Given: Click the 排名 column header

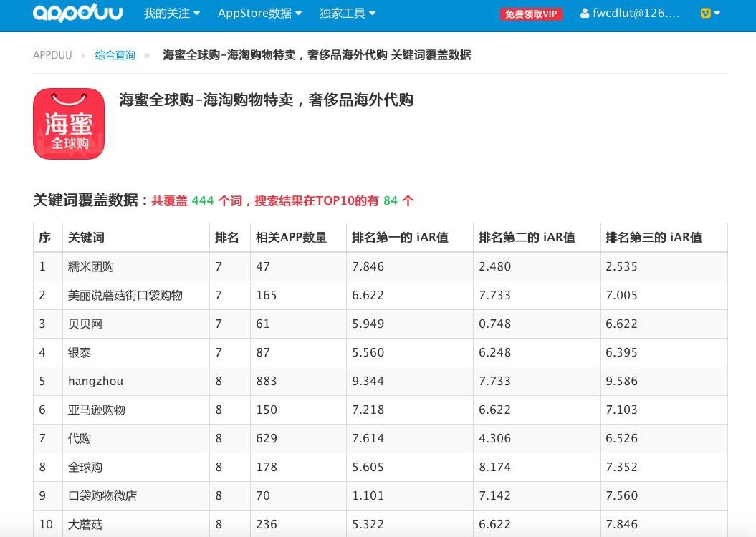Looking at the screenshot, I should click(x=226, y=238).
